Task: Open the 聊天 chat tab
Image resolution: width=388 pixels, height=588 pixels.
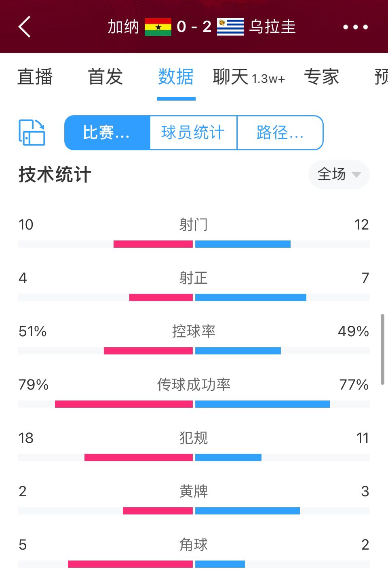Action: (249, 77)
